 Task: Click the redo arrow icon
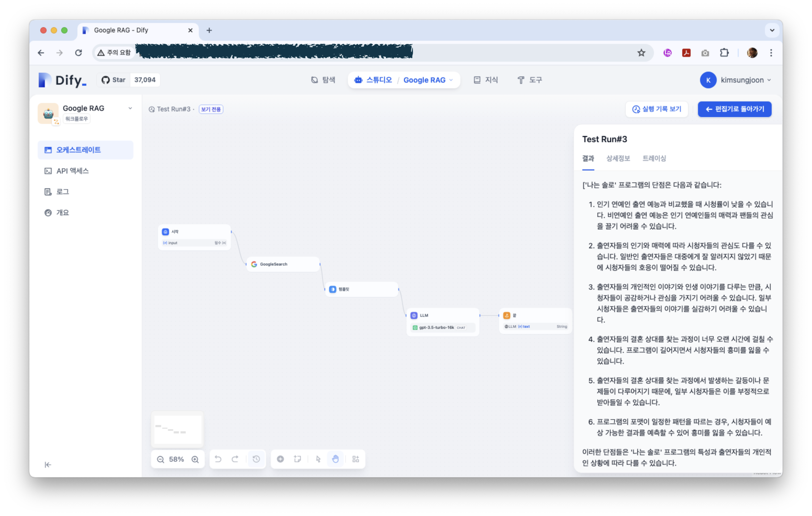[235, 459]
